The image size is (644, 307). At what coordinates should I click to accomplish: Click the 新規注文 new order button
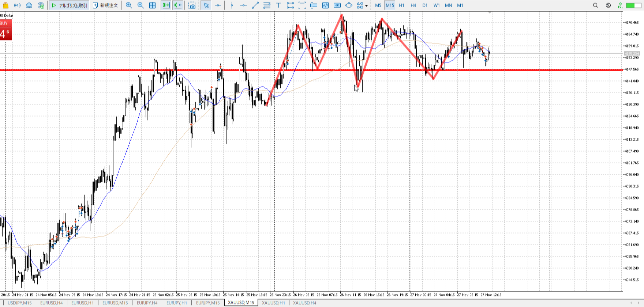point(105,5)
